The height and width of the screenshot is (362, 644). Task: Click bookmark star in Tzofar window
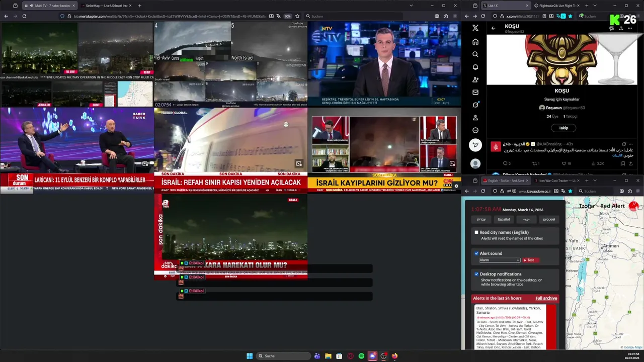(x=570, y=191)
